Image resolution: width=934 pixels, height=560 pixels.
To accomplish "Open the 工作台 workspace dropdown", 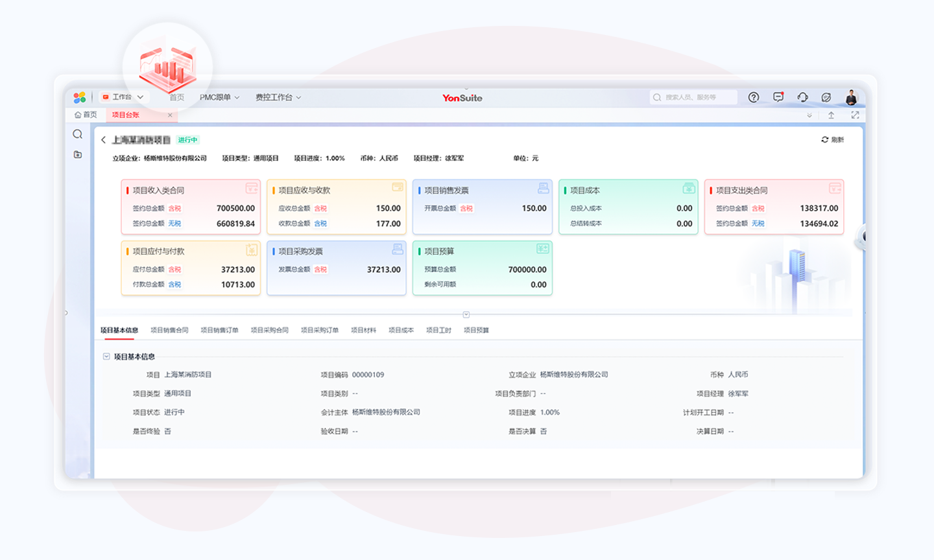I will point(124,97).
